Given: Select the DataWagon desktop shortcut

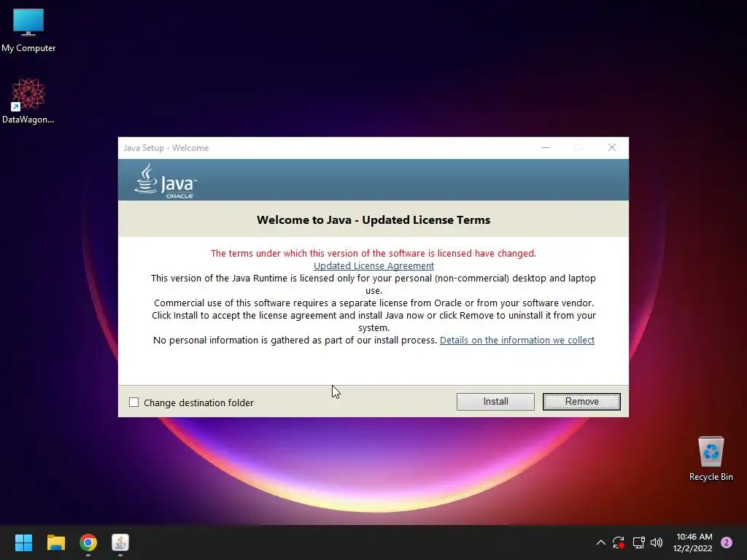Looking at the screenshot, I should (x=28, y=101).
